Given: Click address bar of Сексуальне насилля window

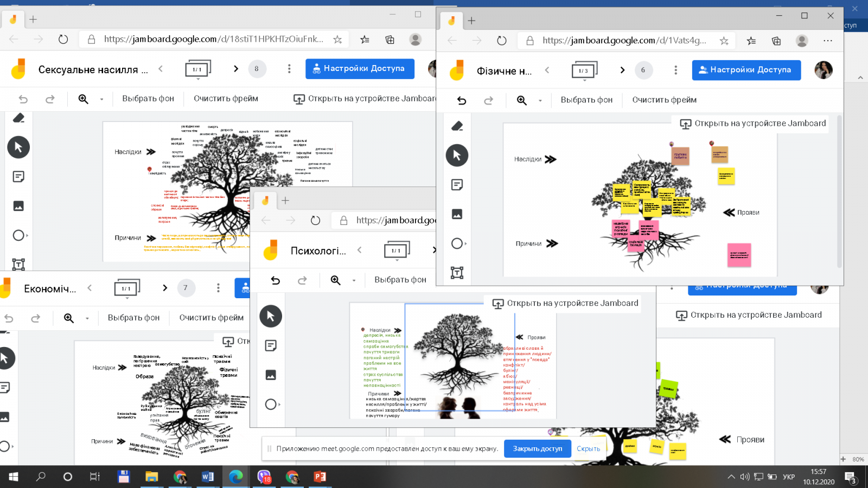Looking at the screenshot, I should [x=214, y=39].
